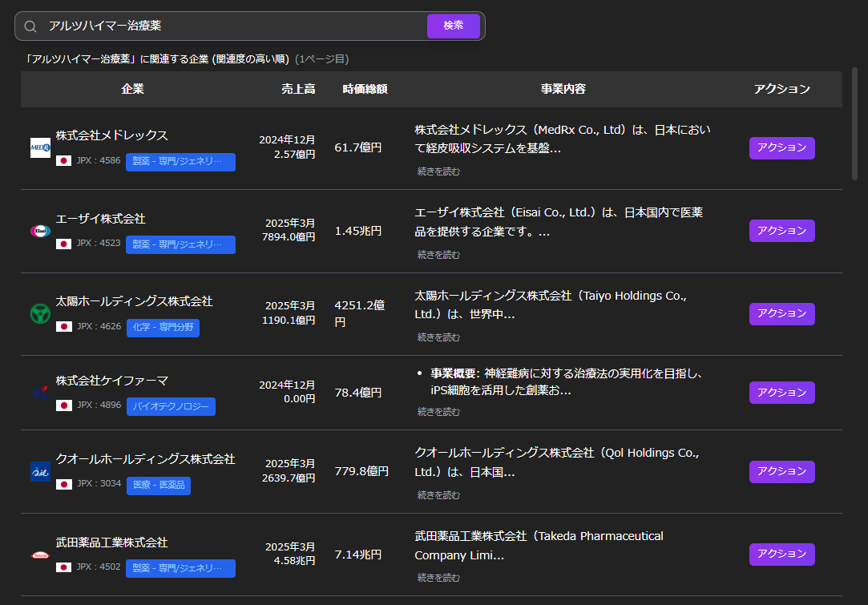The image size is (868, 605).
Task: Focus the アルツハイマー治療薬 search input field
Action: point(236,26)
